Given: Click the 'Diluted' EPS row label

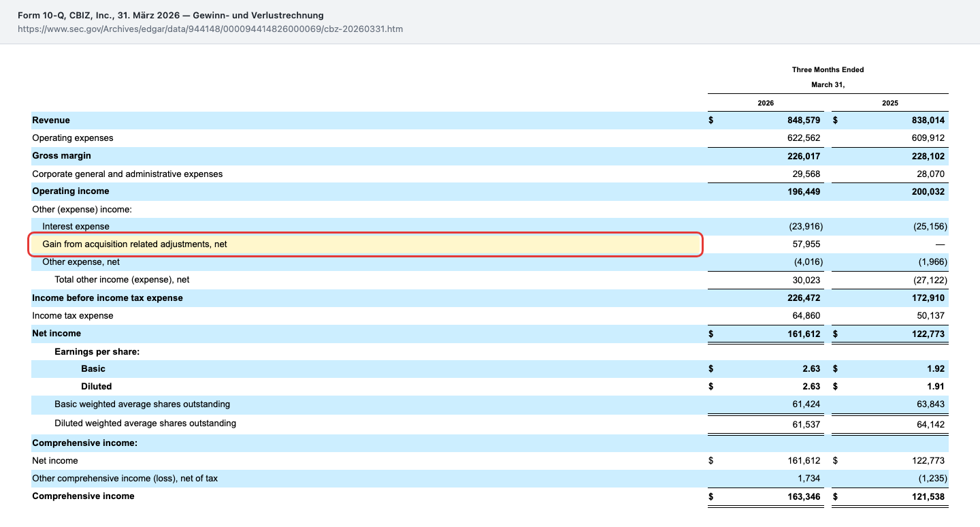Looking at the screenshot, I should click(x=96, y=387).
